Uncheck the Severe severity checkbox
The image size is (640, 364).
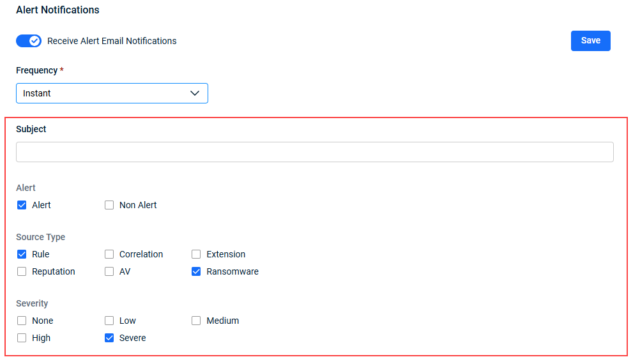[x=109, y=338]
